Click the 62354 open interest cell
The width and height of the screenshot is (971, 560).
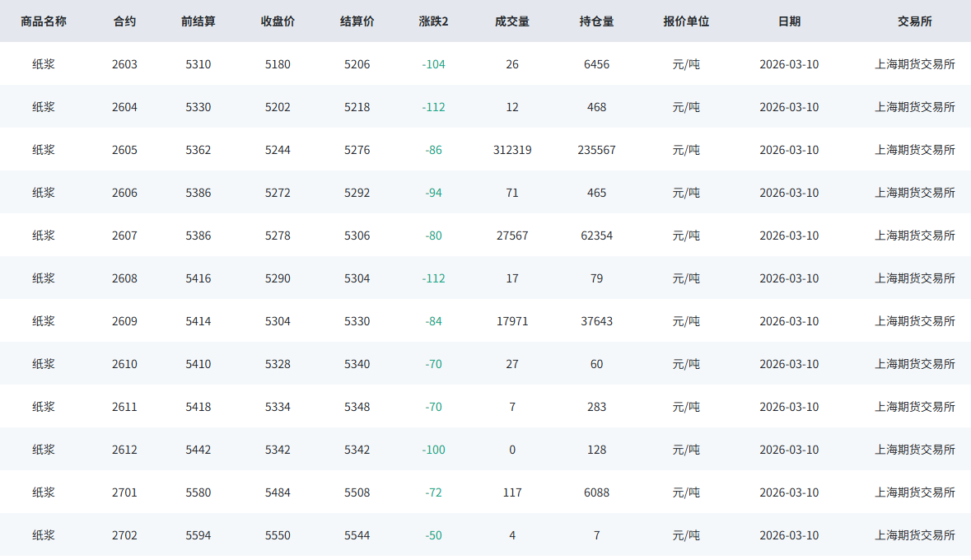pyautogui.click(x=596, y=236)
